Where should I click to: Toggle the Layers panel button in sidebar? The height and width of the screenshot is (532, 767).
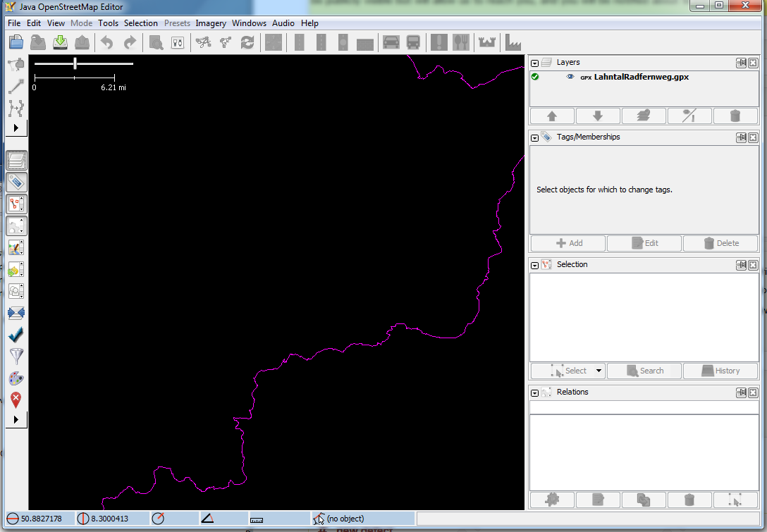tap(16, 161)
